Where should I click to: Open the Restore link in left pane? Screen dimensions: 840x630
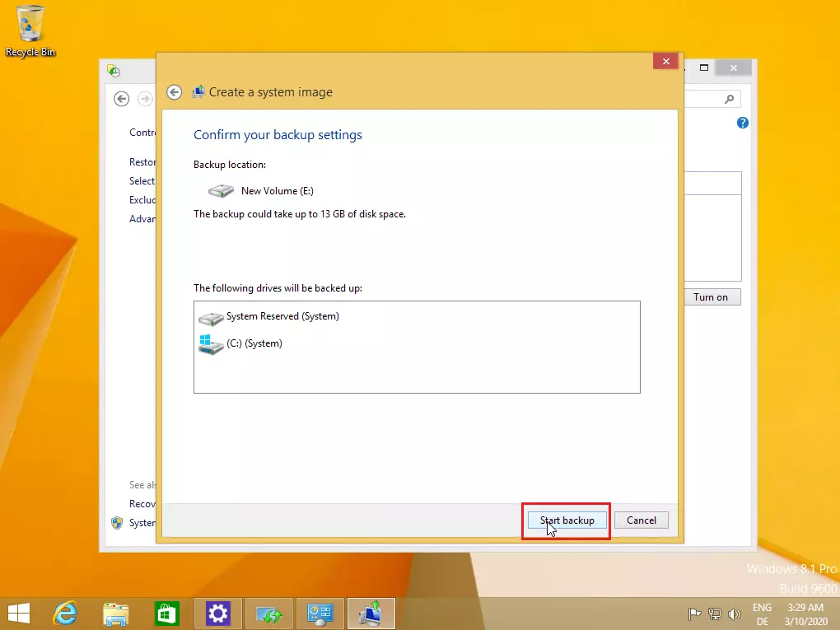pyautogui.click(x=142, y=161)
